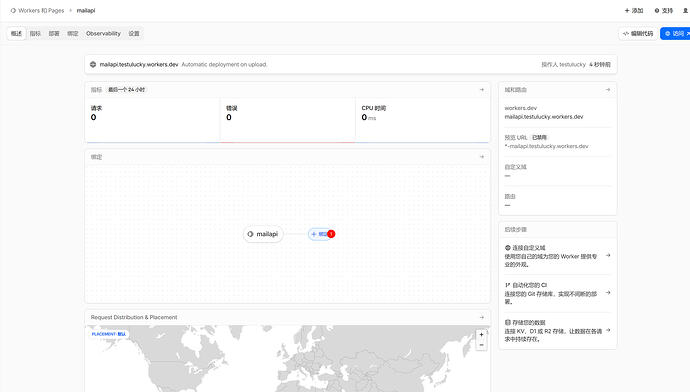Click the 添加 plus button

click(634, 11)
